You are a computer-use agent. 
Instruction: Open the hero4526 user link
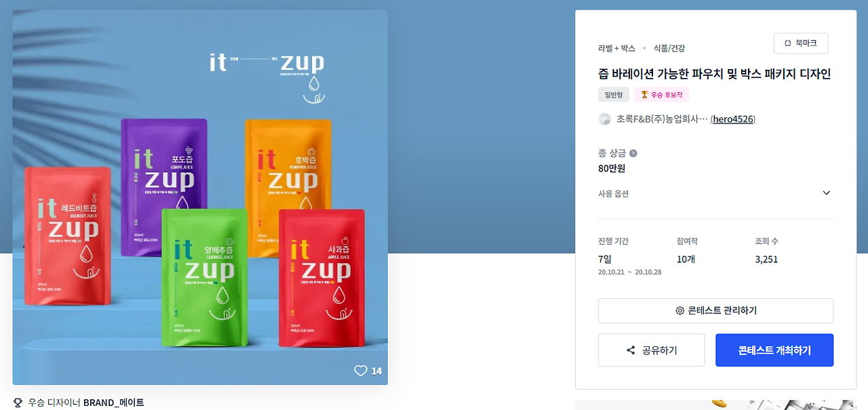pos(733,119)
